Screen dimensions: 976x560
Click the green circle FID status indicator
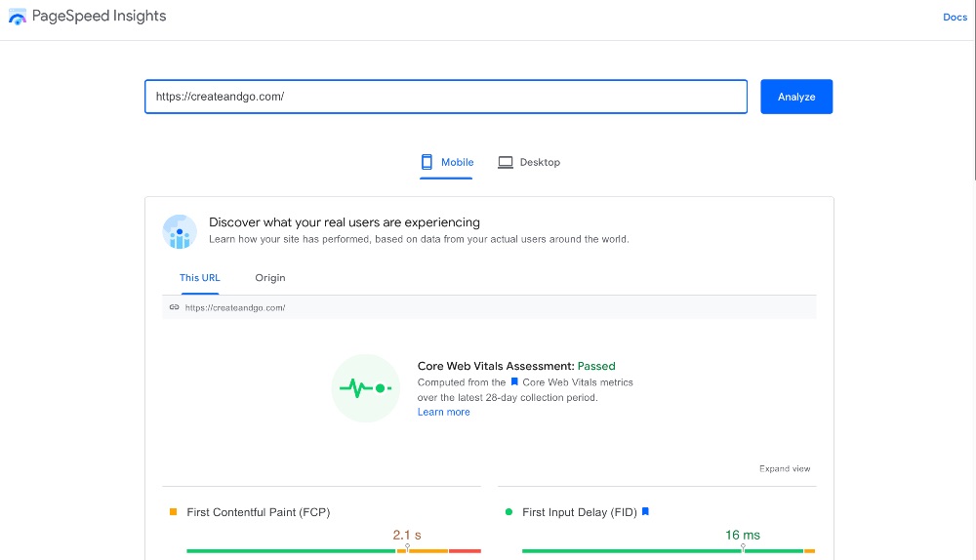coord(509,511)
